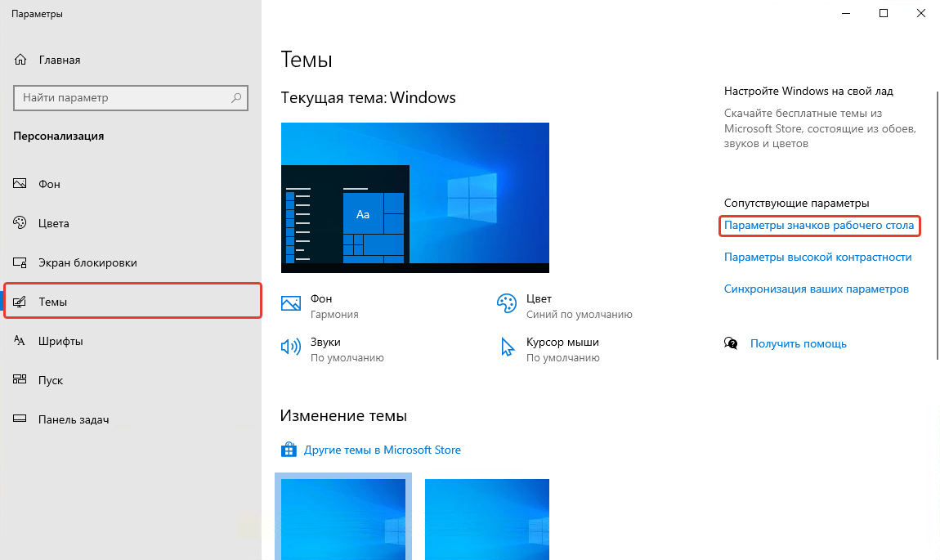Click the vertical scrollbar on the right
The width and height of the screenshot is (940, 560).
pos(937,225)
